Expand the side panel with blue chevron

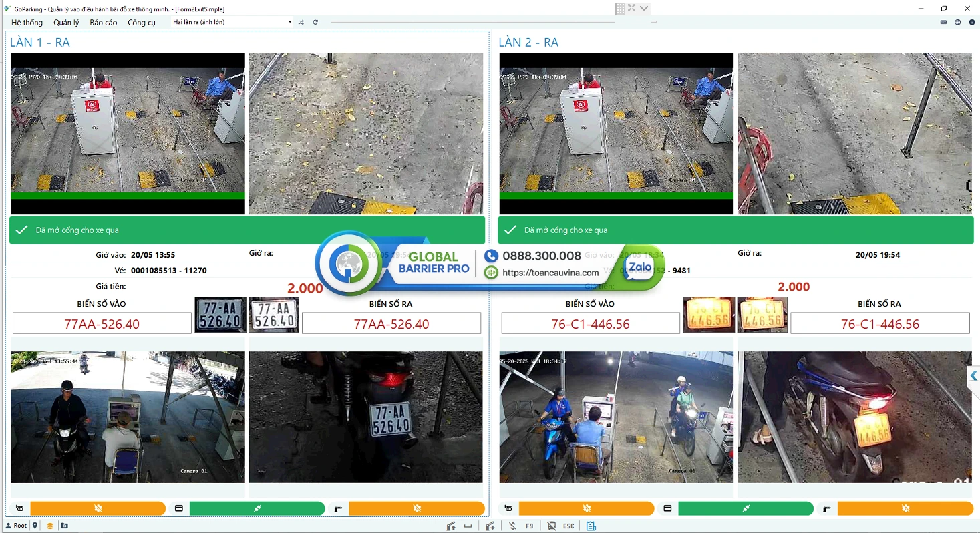974,376
